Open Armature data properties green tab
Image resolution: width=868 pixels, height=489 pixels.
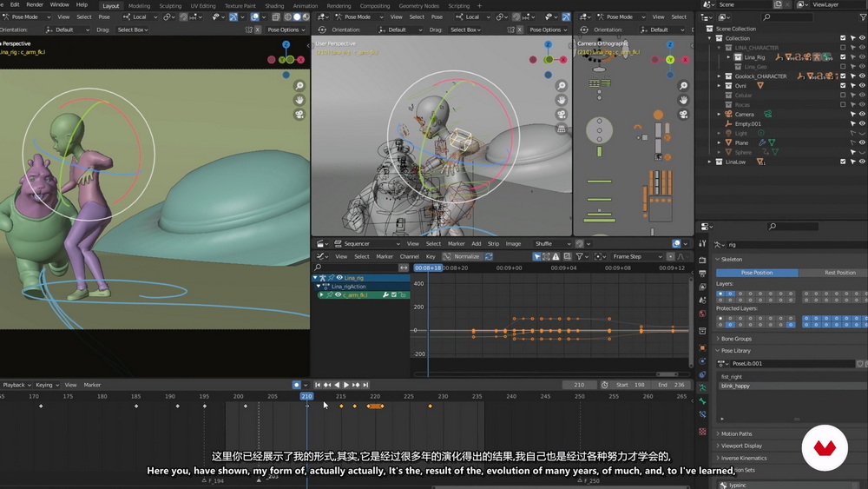tap(702, 387)
